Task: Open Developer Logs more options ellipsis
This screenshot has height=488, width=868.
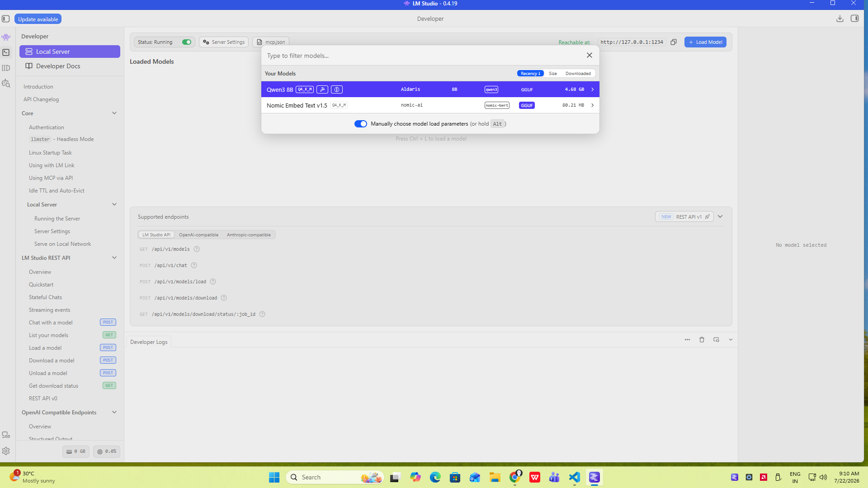Action: point(687,340)
